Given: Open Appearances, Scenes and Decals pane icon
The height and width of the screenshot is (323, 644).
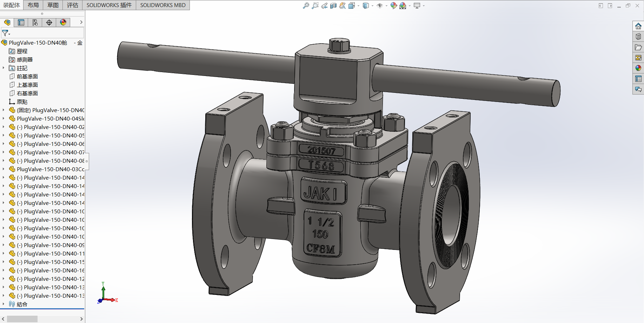Looking at the screenshot, I should pyautogui.click(x=638, y=68).
